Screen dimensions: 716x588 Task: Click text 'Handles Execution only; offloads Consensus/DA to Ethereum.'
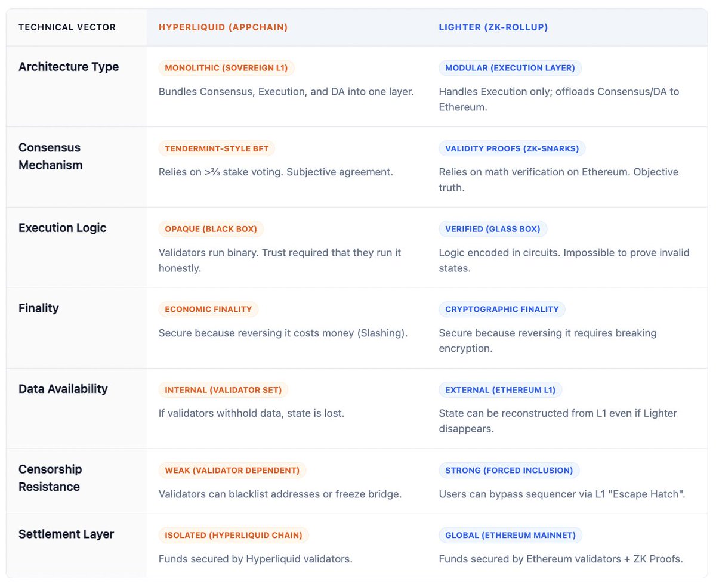[x=559, y=99]
